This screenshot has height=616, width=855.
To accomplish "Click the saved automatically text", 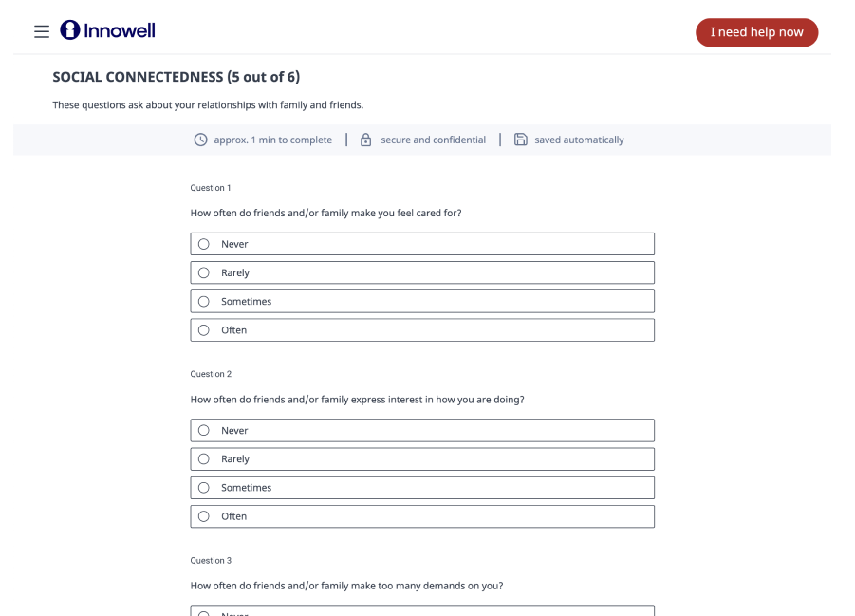I will click(x=579, y=140).
